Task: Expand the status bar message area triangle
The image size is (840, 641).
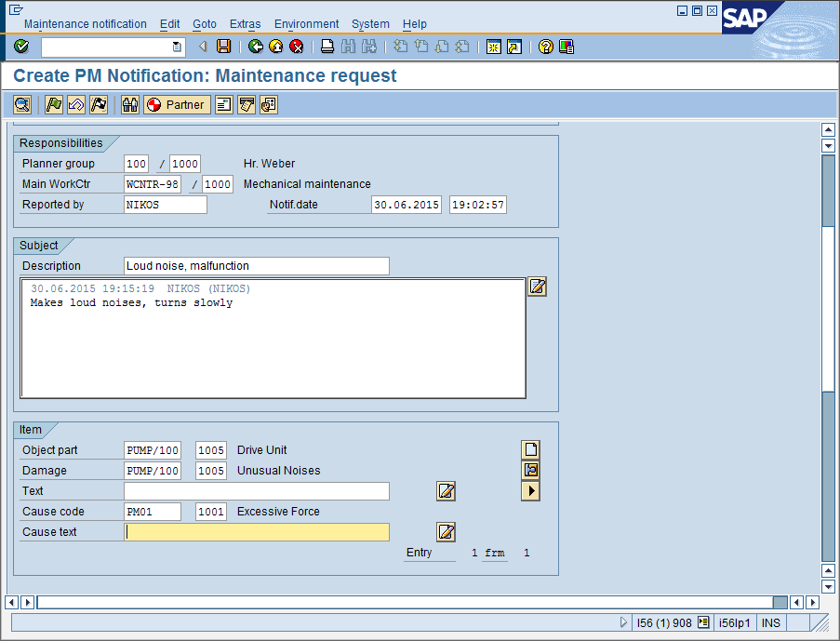Action: click(623, 622)
